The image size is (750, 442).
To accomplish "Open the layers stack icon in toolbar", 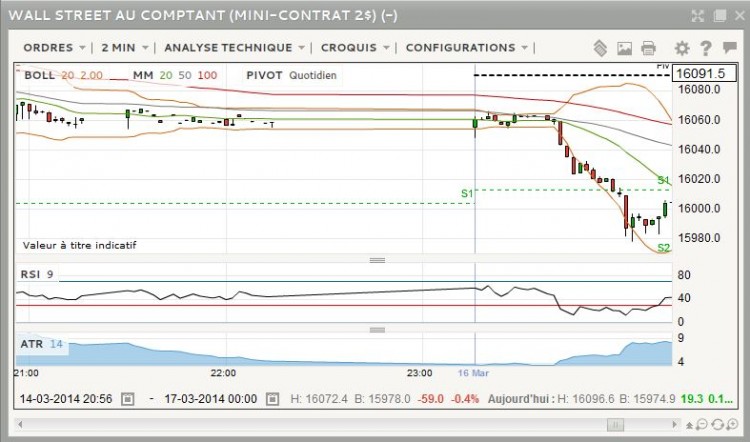I will 600,48.
